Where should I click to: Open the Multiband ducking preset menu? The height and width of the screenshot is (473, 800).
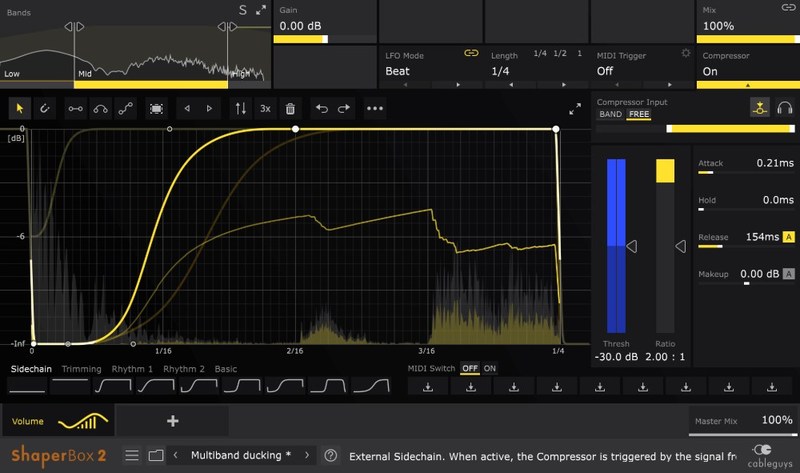(240, 455)
